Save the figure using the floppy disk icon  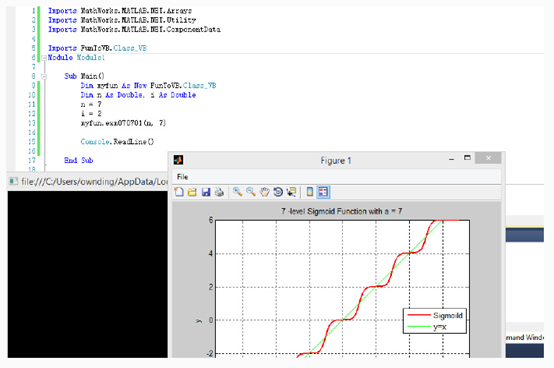pos(206,192)
